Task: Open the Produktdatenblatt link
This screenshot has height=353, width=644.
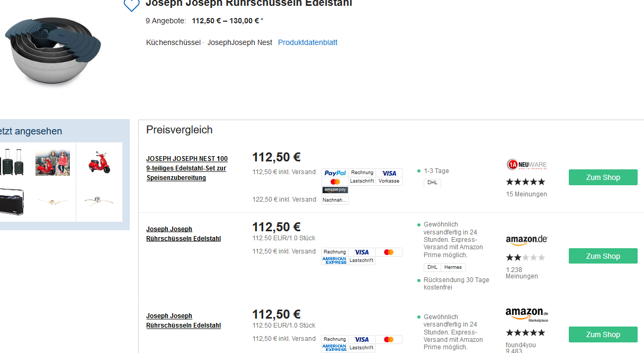Action: pyautogui.click(x=307, y=42)
